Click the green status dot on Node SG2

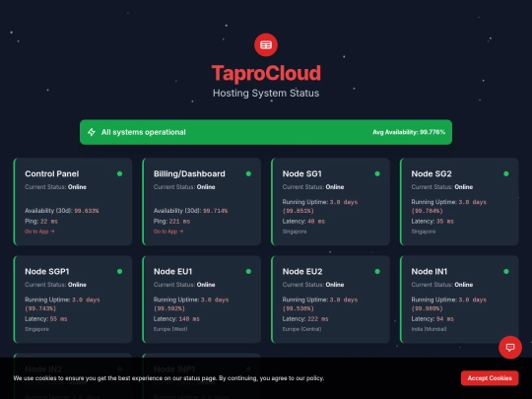pyautogui.click(x=506, y=173)
